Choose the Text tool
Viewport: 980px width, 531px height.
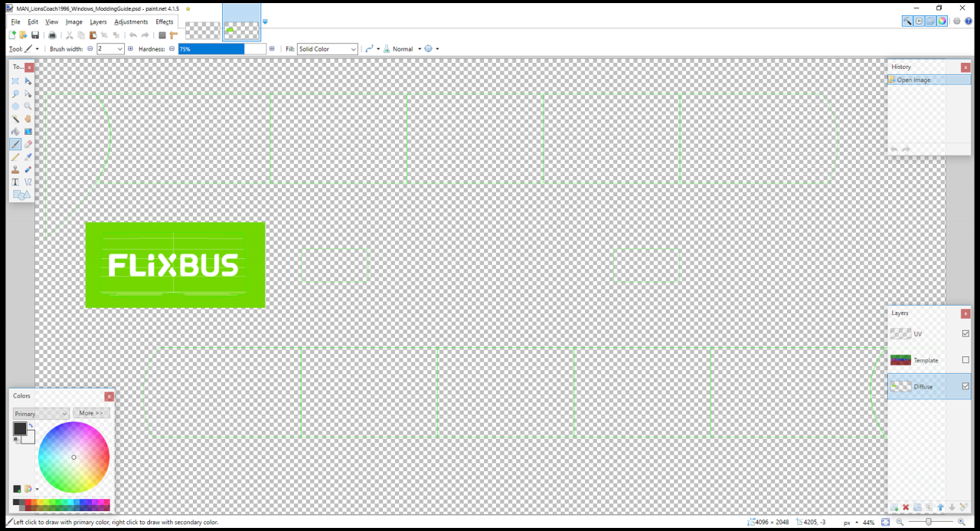15,182
